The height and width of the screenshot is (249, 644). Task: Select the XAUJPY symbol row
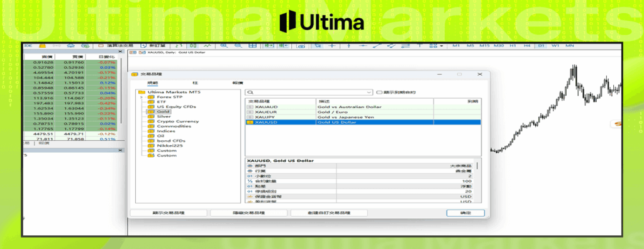click(x=363, y=117)
